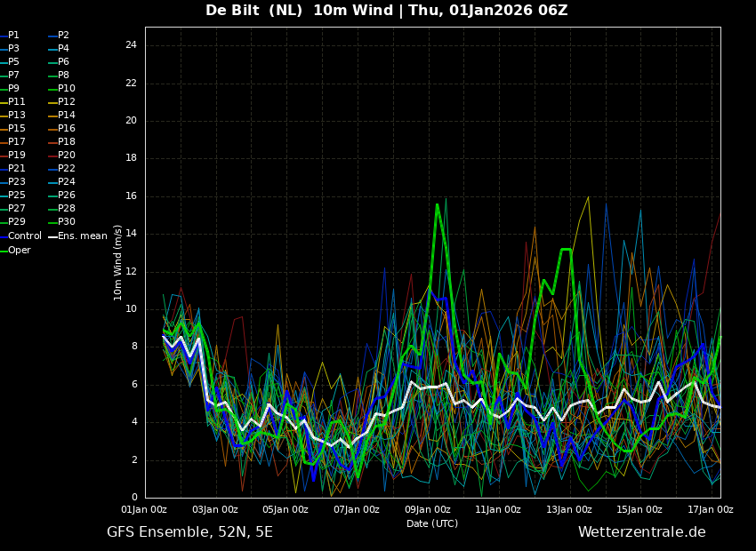Select the 8 value on wind axis
Image resolution: width=756 pixels, height=551 pixels.
134,347
